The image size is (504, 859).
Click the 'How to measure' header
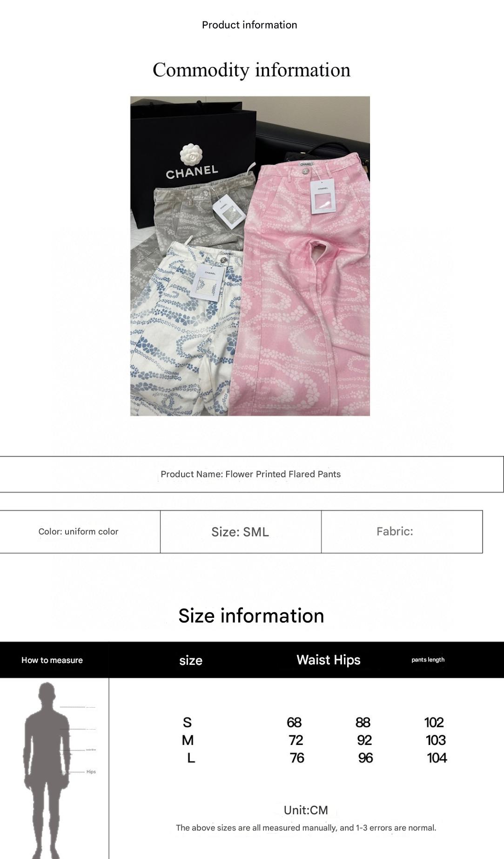click(52, 660)
